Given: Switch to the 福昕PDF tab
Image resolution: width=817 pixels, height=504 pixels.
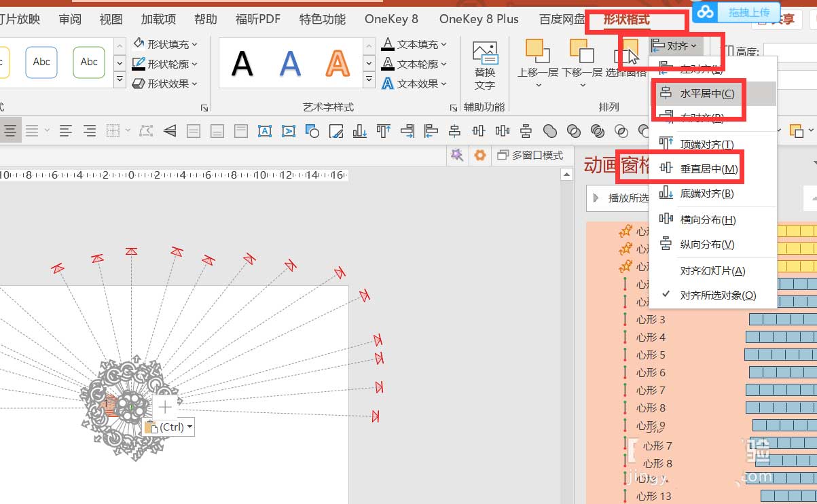Looking at the screenshot, I should coord(257,19).
